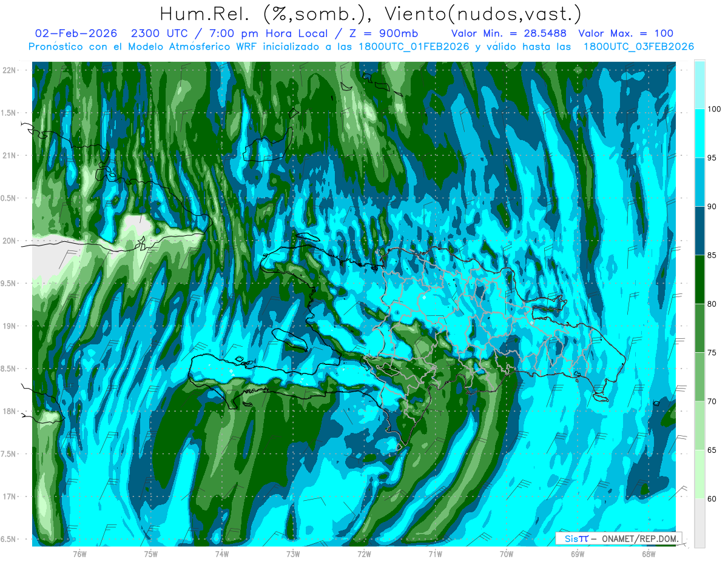Click the '69W' longitude label
728x562 pixels.
[x=578, y=554]
